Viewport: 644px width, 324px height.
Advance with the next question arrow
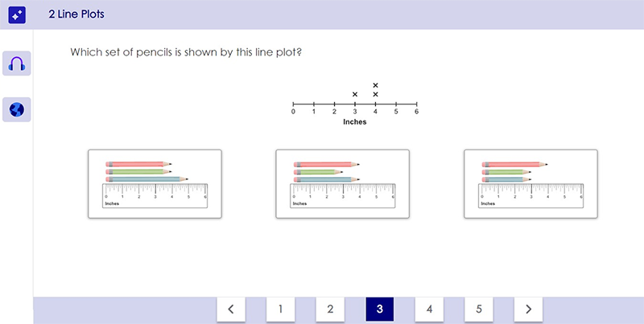coord(528,309)
